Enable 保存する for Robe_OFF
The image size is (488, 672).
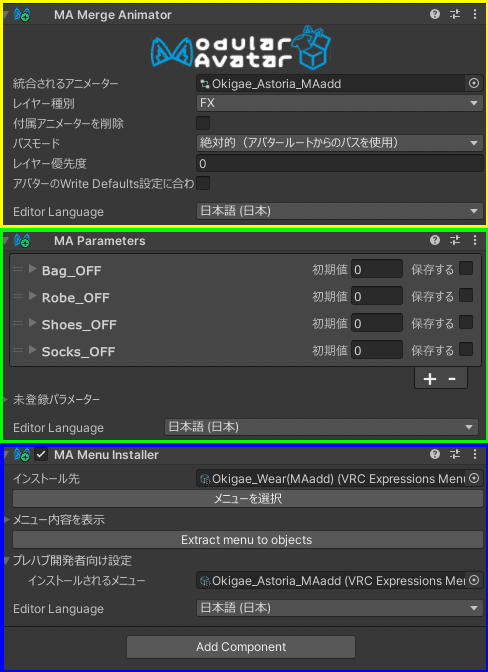[x=466, y=296]
